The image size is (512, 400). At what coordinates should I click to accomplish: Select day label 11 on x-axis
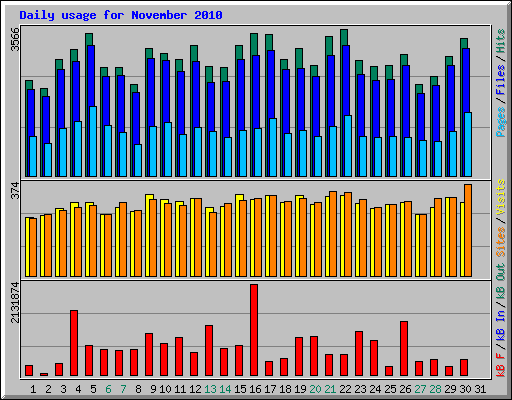180,389
